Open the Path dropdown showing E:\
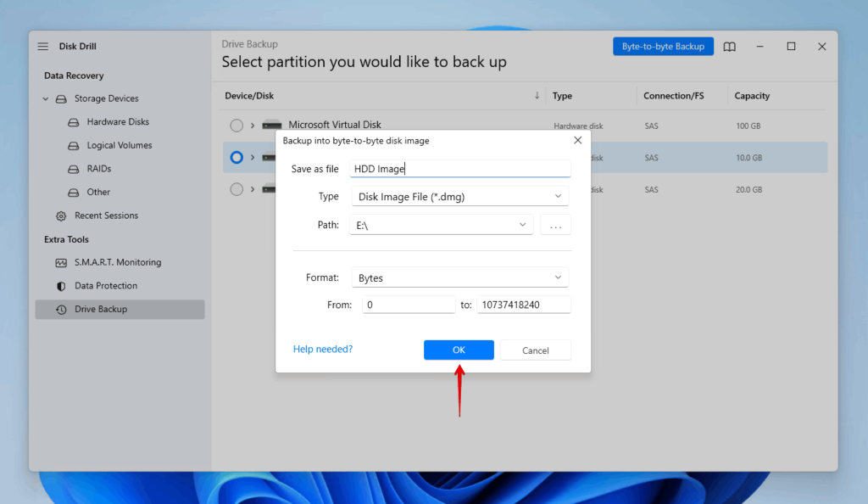 [442, 225]
